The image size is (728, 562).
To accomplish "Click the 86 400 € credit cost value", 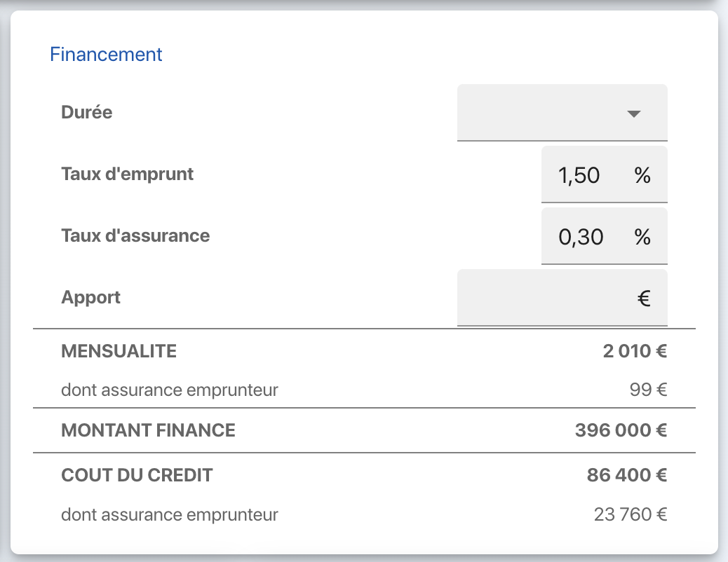I will [626, 475].
